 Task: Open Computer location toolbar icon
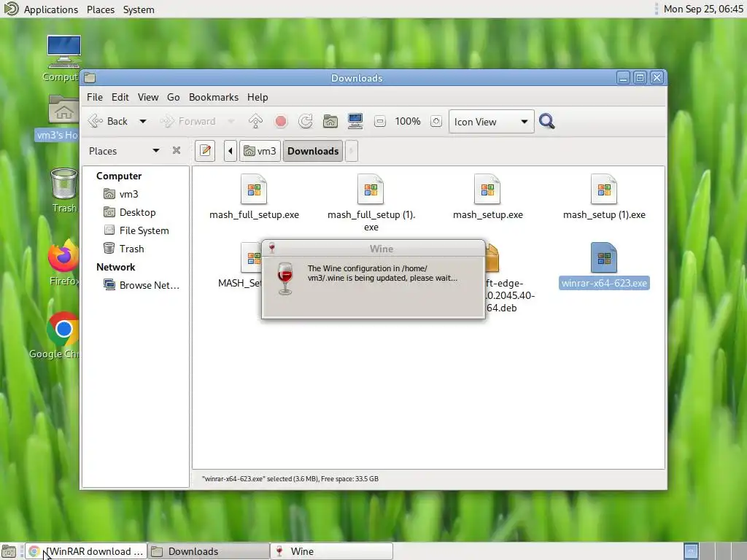pos(355,122)
